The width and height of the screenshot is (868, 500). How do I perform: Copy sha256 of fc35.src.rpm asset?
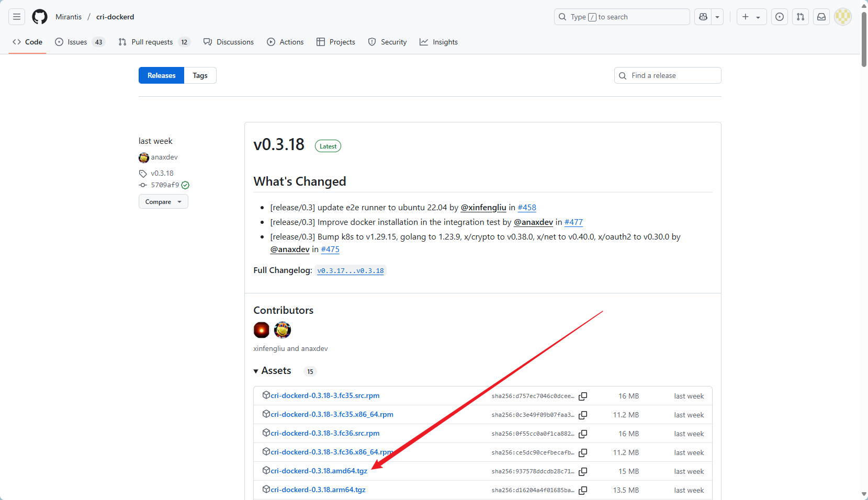[x=583, y=396]
